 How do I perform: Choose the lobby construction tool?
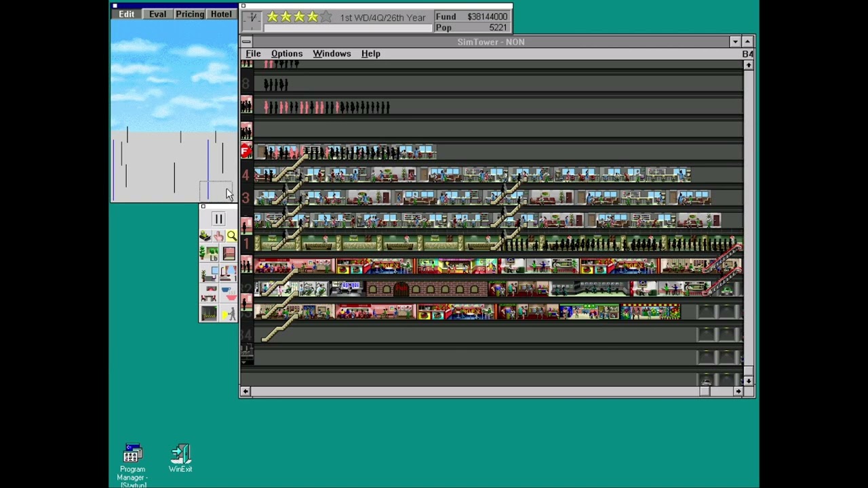(209, 253)
